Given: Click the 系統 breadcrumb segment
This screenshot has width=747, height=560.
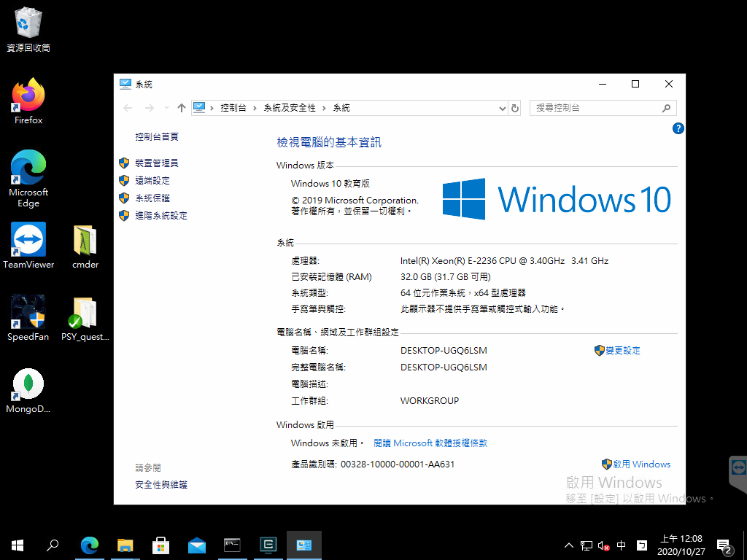Looking at the screenshot, I should click(341, 108).
